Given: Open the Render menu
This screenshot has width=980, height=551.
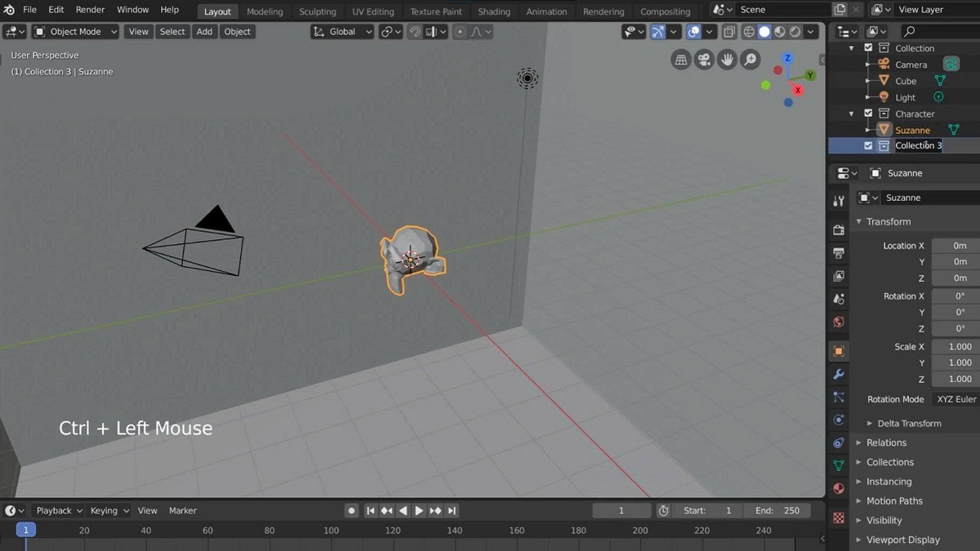Looking at the screenshot, I should [x=90, y=10].
